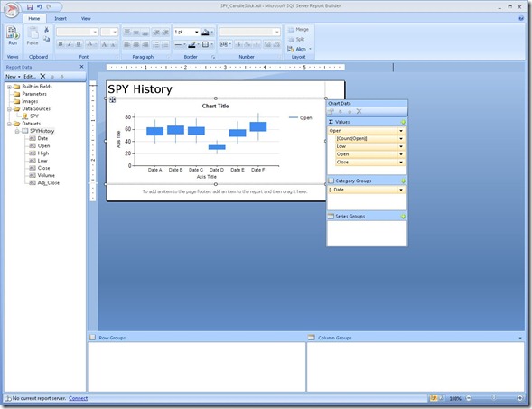Viewport: 532px width, 409px height.
Task: Open the New dropdown in Report Data
Action: tap(13, 77)
